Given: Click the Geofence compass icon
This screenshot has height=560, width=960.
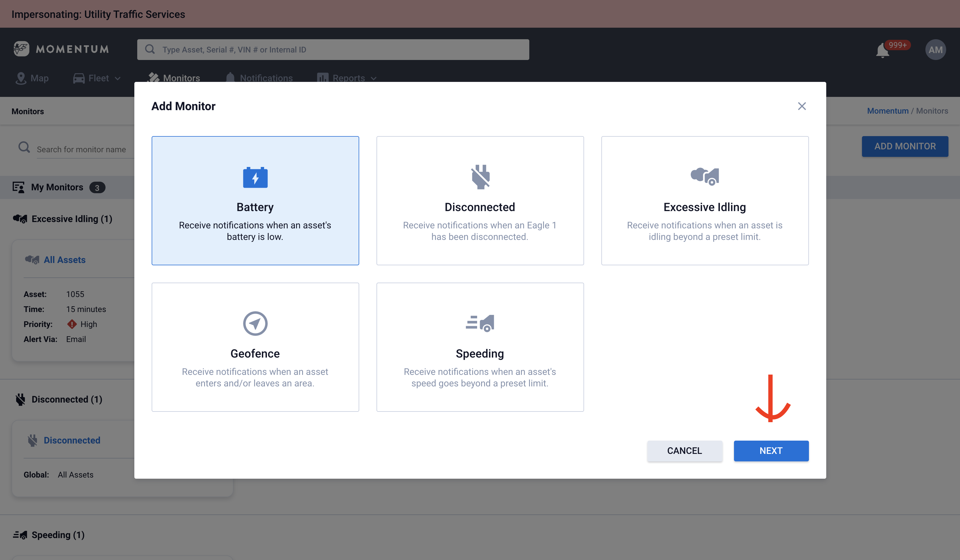Looking at the screenshot, I should coord(255,324).
